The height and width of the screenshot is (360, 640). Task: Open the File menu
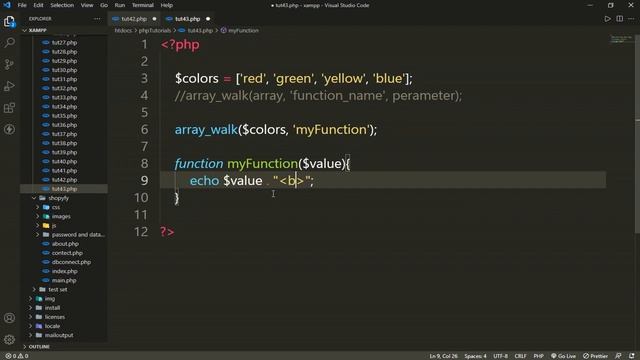coord(22,5)
